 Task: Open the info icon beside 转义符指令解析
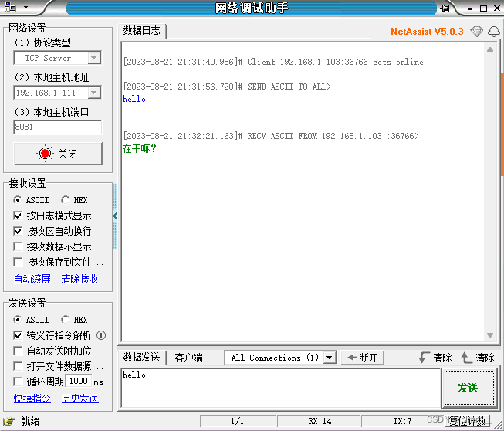[x=101, y=335]
